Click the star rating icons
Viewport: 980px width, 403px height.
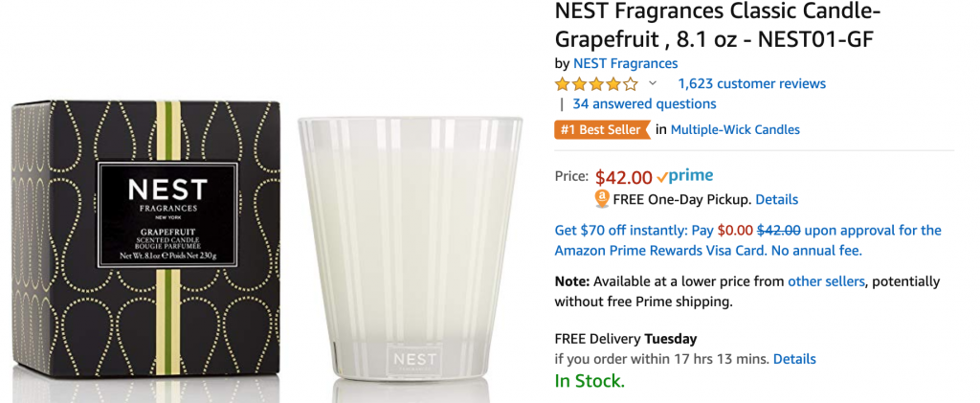click(x=596, y=84)
